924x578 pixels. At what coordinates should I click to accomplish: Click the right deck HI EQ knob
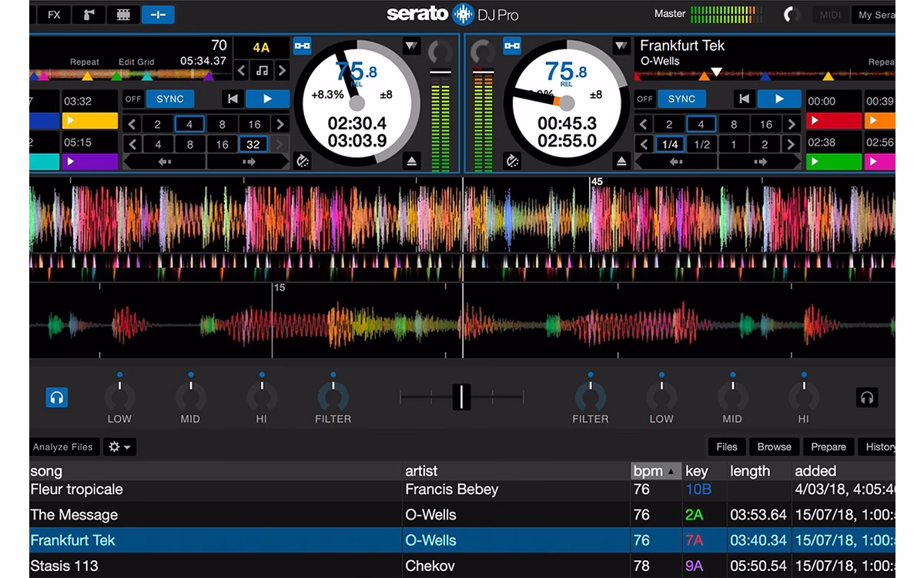803,397
